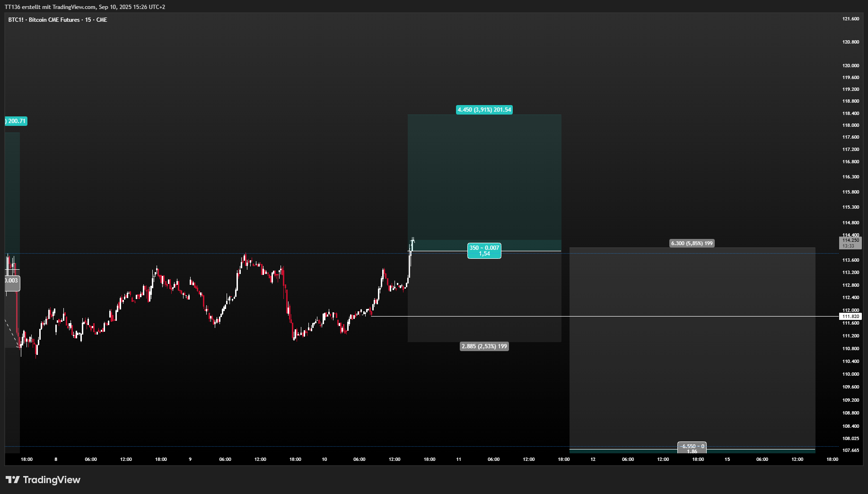Click the current price label 114.250
The image size is (868, 494).
(850, 243)
